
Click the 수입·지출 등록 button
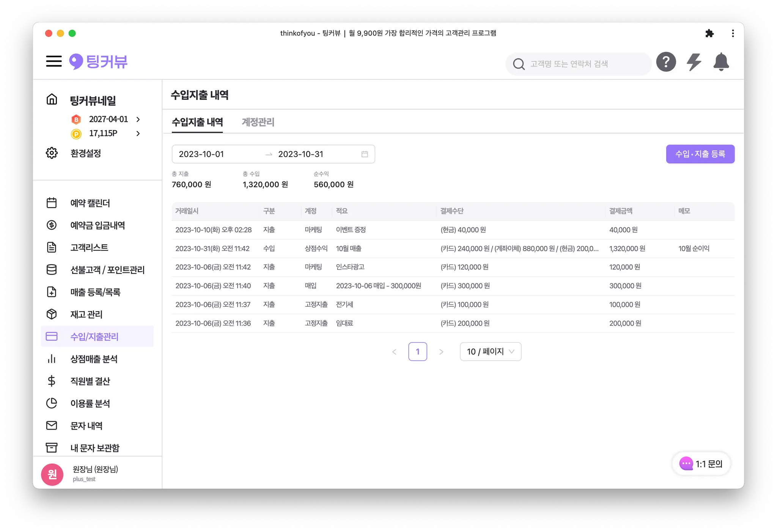point(700,154)
